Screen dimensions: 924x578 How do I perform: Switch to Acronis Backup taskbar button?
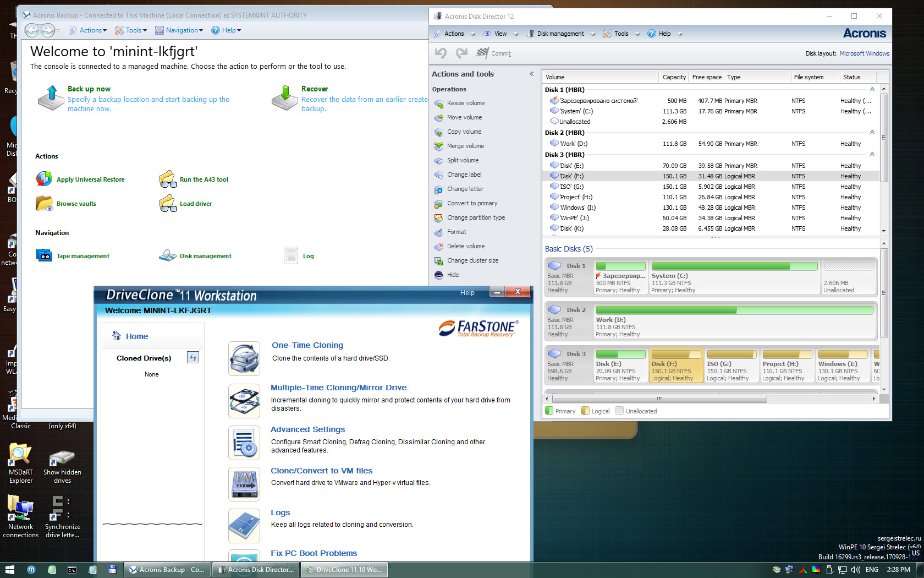click(167, 570)
